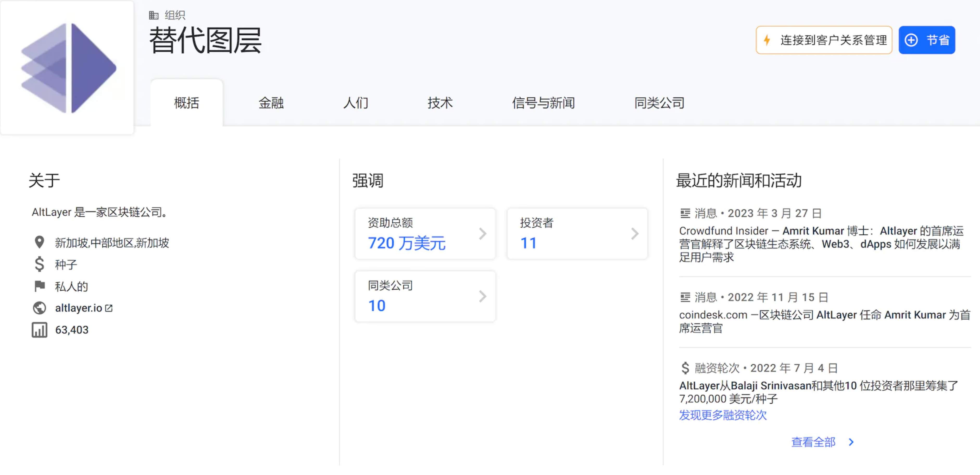Click the 私人的 company type text
980x475 pixels.
click(72, 286)
